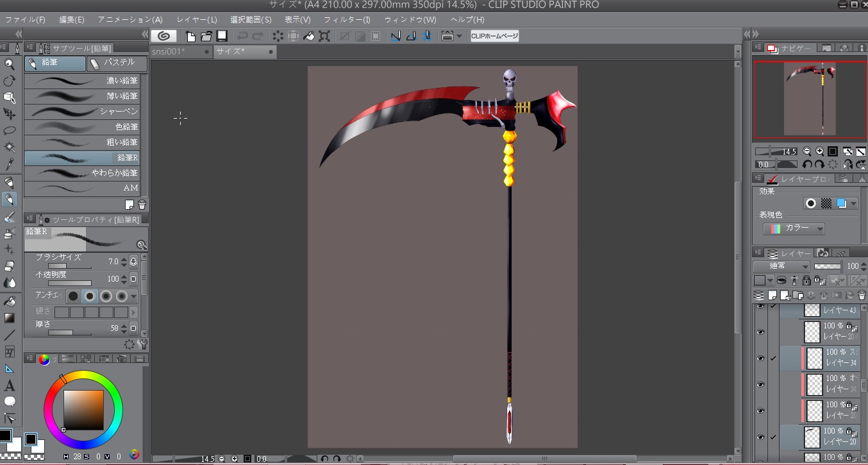Open the フィルター(I) menu
The height and width of the screenshot is (465, 868).
click(x=347, y=20)
